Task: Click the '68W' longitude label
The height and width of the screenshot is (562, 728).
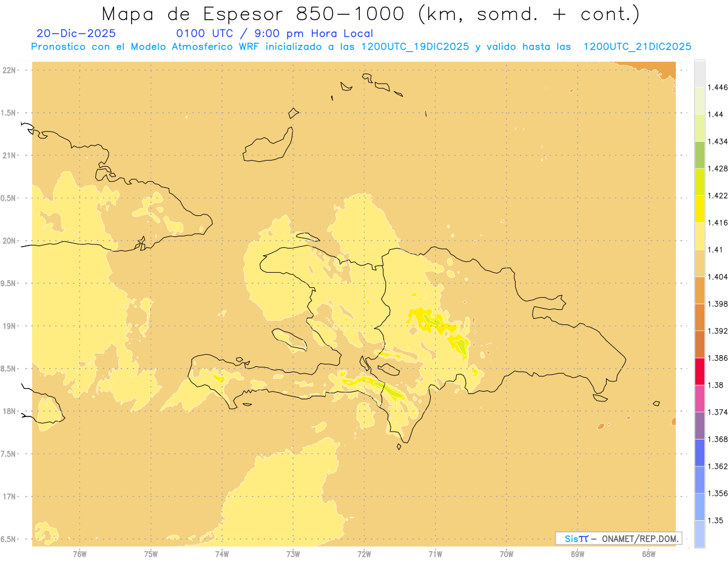Action: 649,554
